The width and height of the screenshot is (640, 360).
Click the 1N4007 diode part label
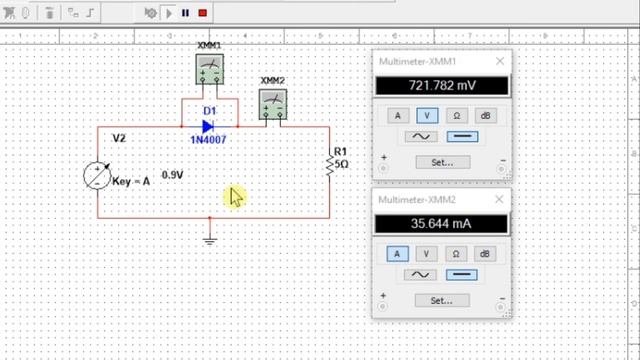coord(208,140)
